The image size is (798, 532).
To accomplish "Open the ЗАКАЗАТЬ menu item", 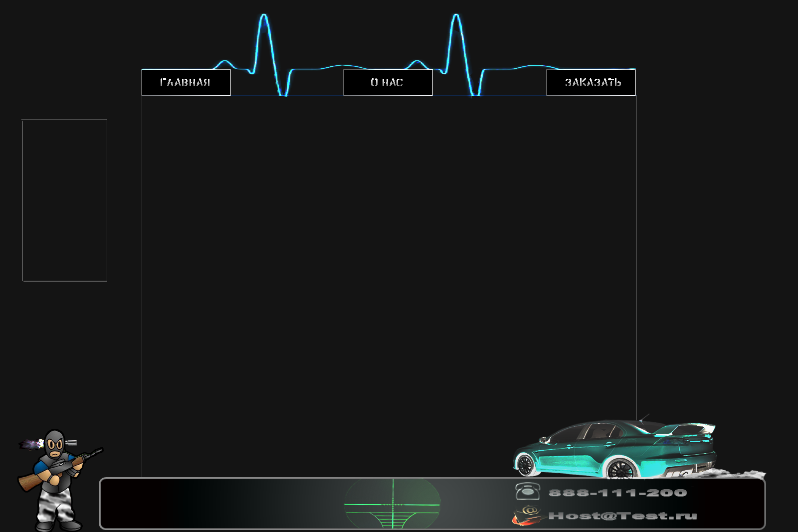I will coord(591,82).
